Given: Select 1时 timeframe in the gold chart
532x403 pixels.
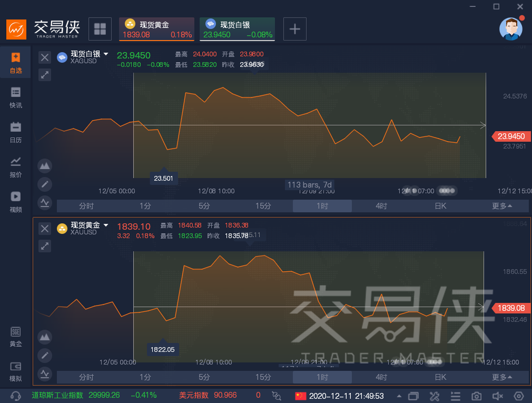Looking at the screenshot, I should [322, 377].
